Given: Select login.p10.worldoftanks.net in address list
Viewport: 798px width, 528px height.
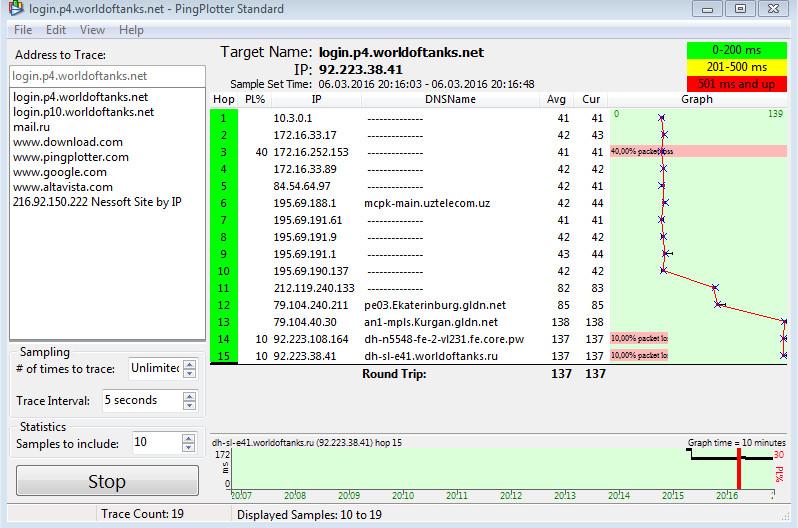Looking at the screenshot, I should (83, 112).
